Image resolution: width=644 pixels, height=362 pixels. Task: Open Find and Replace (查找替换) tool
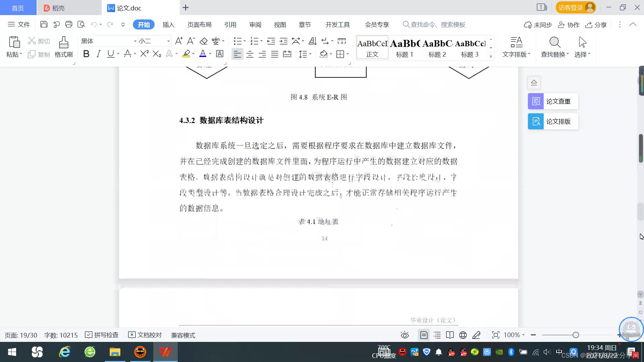554,47
